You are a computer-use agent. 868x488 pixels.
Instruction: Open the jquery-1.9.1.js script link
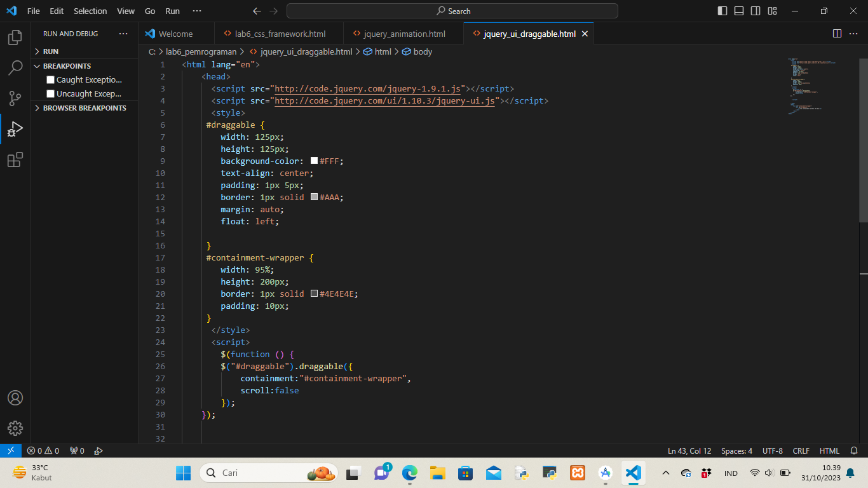coord(367,88)
